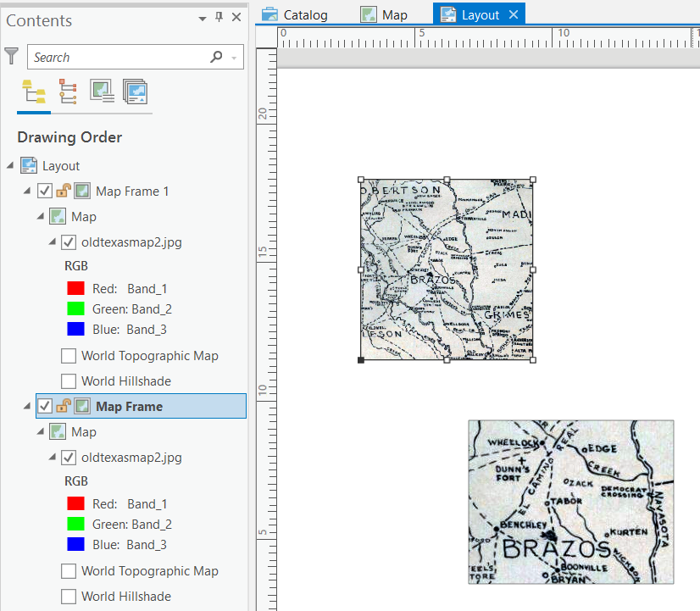
Task: Click the red Band_1 color swatch
Action: click(75, 287)
